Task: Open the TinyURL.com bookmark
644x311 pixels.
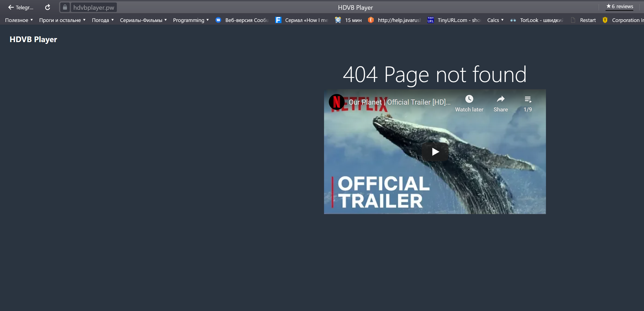Action: click(x=454, y=20)
